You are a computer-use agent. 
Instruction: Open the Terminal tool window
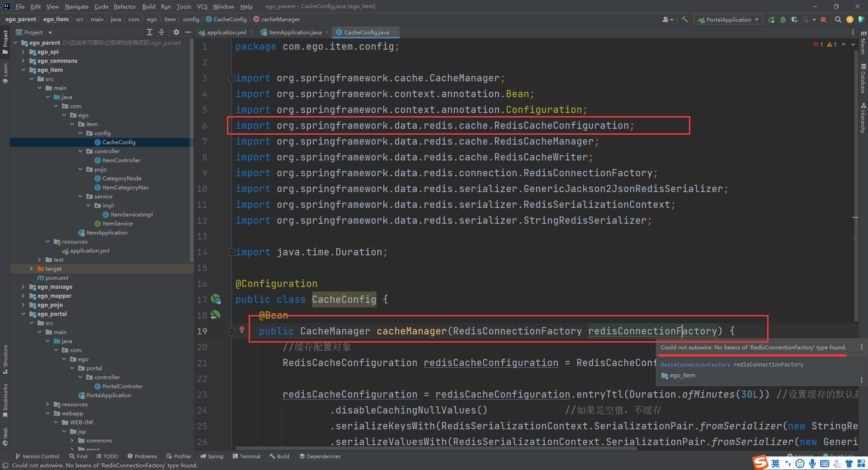[246, 456]
